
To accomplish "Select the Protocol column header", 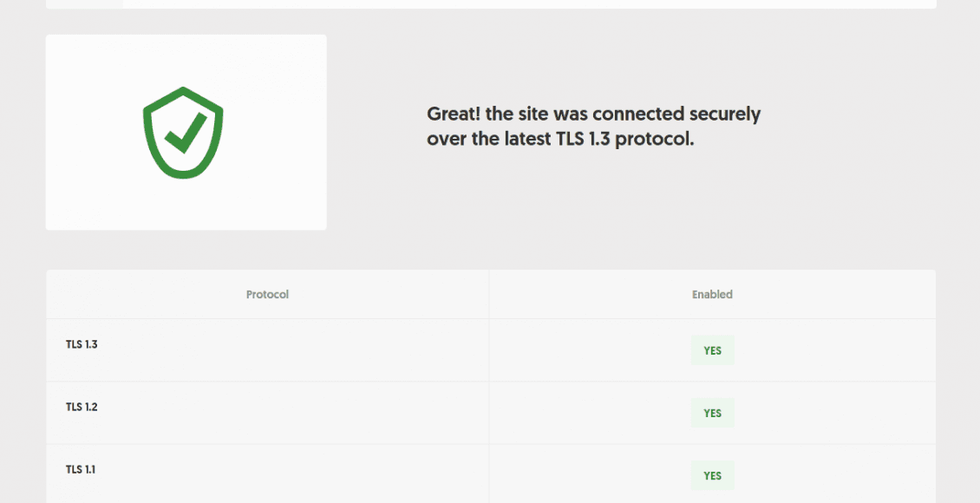I will 266,294.
